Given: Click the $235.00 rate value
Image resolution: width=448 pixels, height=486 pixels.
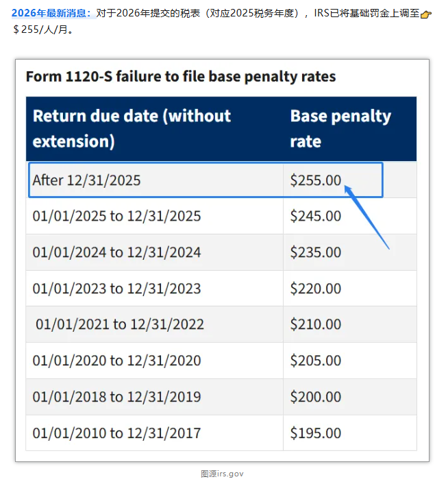Looking at the screenshot, I should [316, 252].
